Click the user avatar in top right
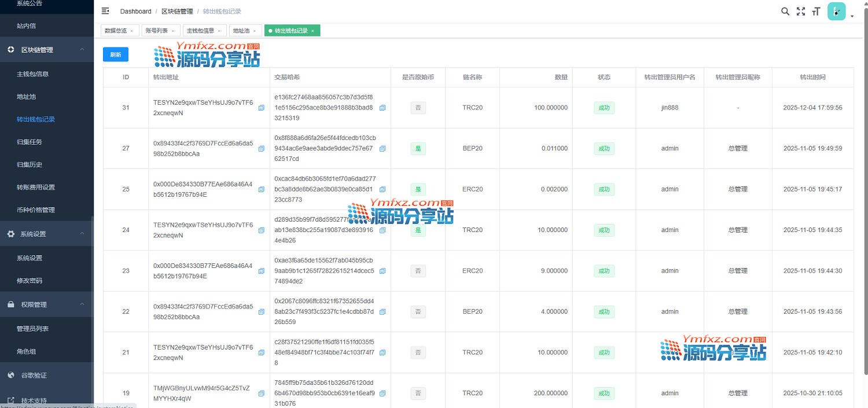The image size is (868, 408). (836, 12)
